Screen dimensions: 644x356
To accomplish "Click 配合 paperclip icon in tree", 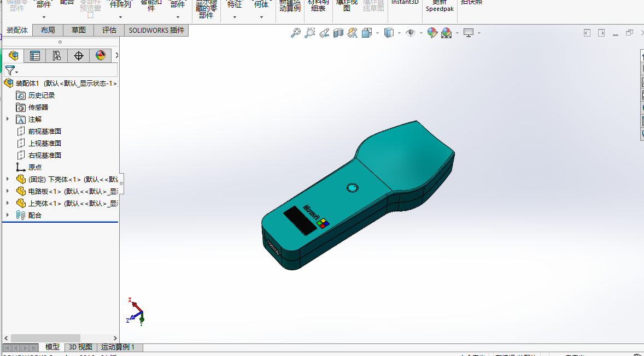I will pos(21,215).
